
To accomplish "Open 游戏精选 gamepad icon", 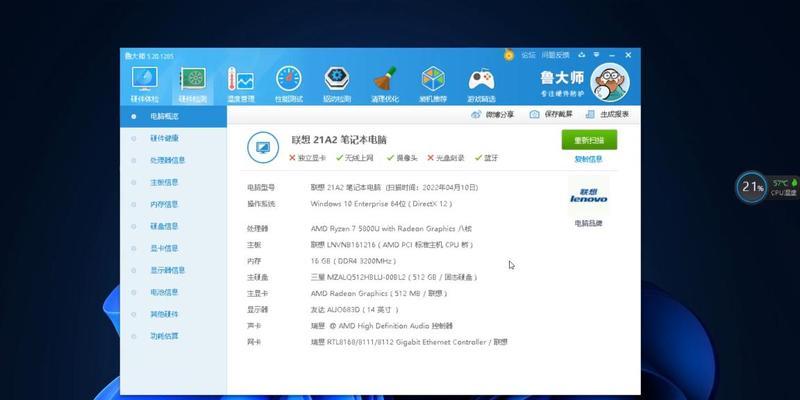I will (481, 84).
